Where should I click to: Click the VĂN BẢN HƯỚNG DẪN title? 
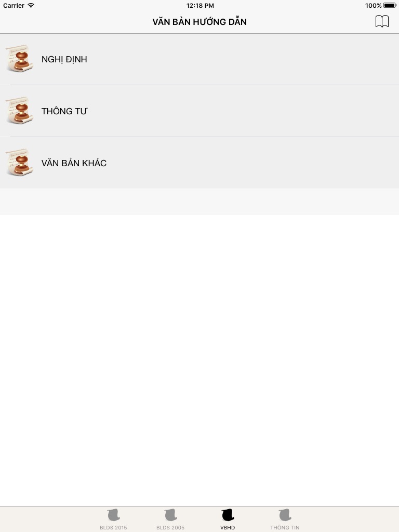(199, 22)
